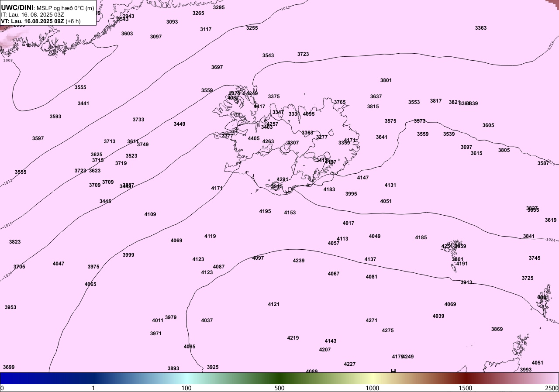Viewport: 559px width, 392px height.
Task: Click the value 4219
Action: pyautogui.click(x=293, y=338)
